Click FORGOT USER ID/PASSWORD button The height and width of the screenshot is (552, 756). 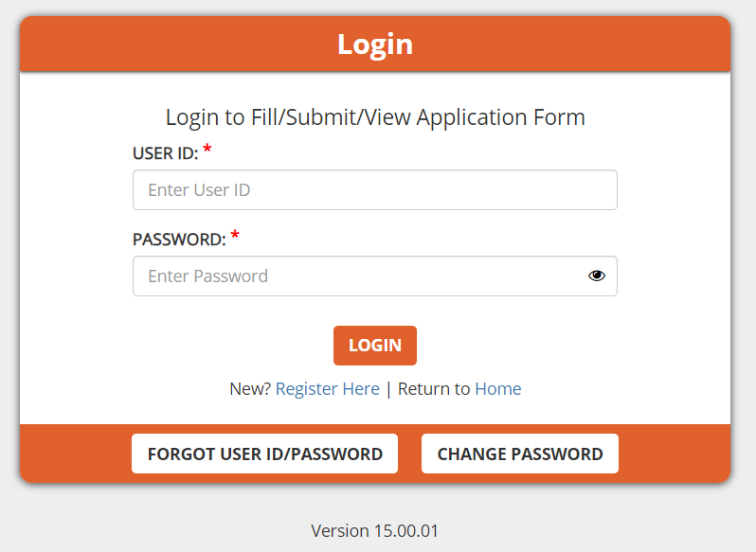264,454
